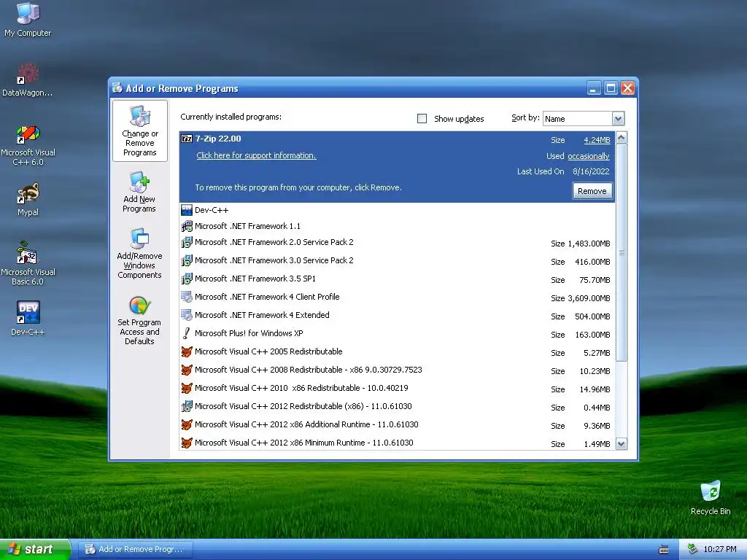Viewport: 747px width, 560px height.
Task: Click the Visual C++ 2008 Redistributable icon
Action: (x=187, y=370)
